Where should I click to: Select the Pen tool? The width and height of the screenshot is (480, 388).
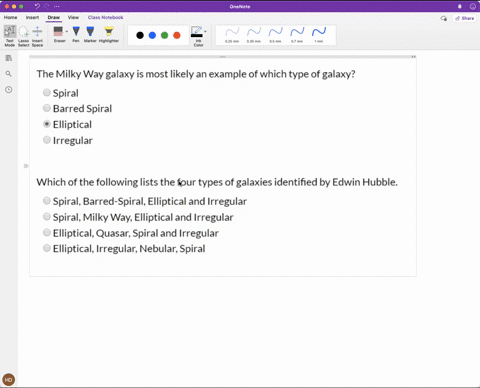pos(76,34)
